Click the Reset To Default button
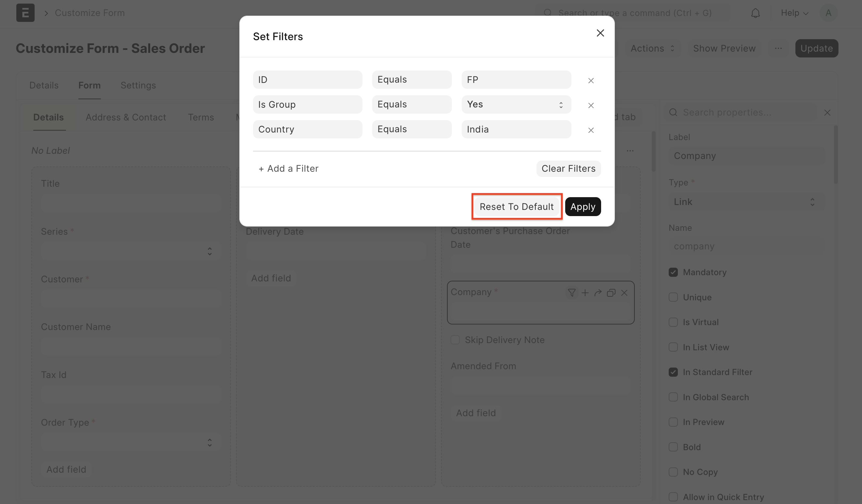Viewport: 862px width, 504px height. point(517,207)
